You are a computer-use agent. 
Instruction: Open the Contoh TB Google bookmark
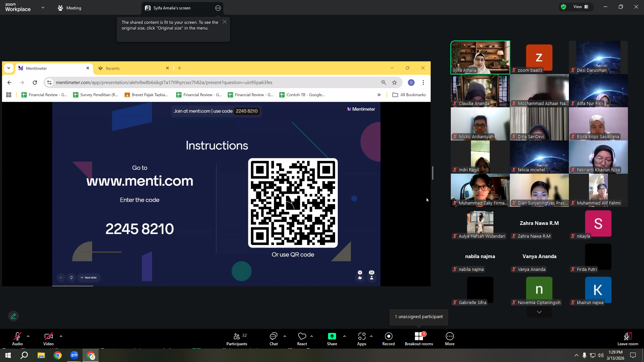pos(302,95)
